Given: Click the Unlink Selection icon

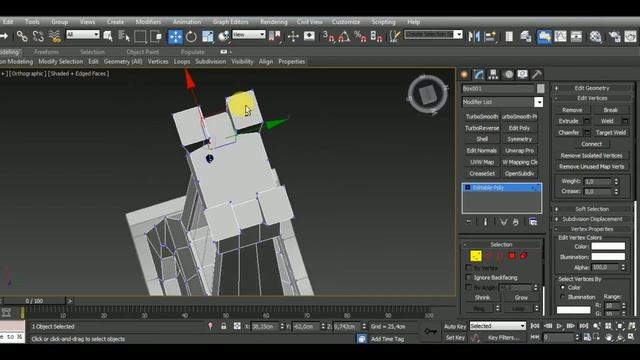Looking at the screenshot, I should tap(38, 37).
